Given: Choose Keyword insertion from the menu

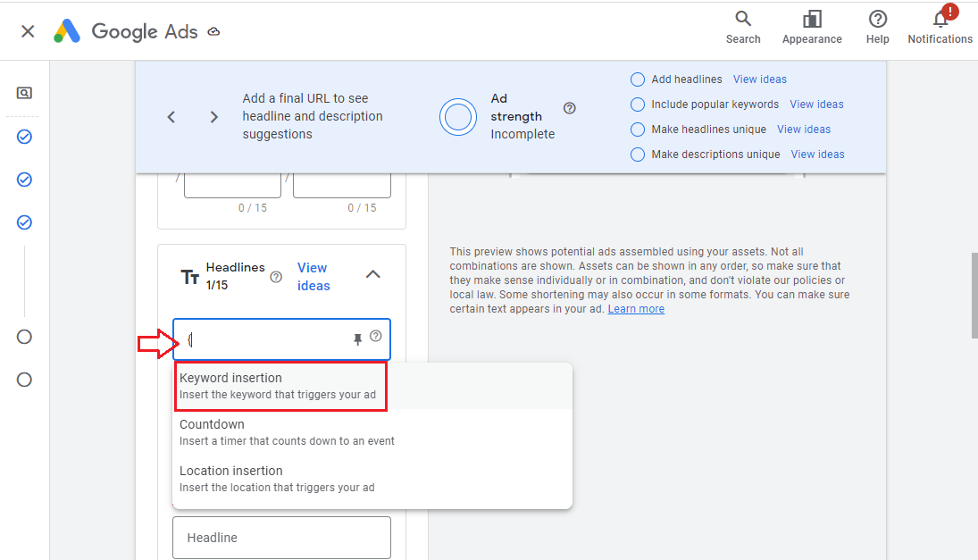Looking at the screenshot, I should pos(280,386).
